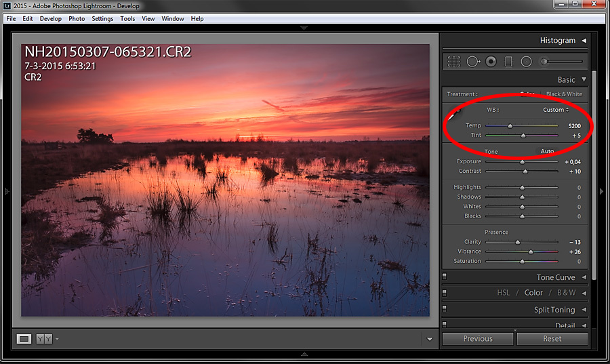Choose Black & White treatment

564,94
